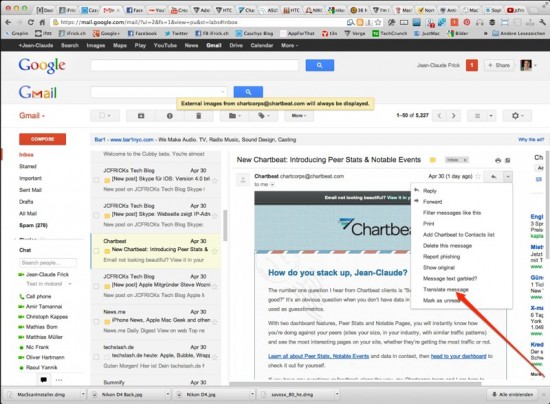
Task: Open Drive in the Google bar
Action: click(236, 45)
